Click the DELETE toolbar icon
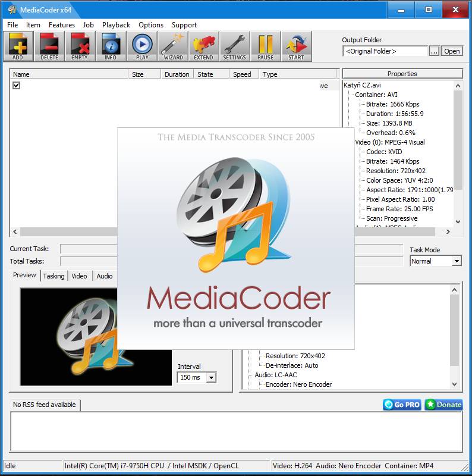The width and height of the screenshot is (472, 476). (49, 46)
